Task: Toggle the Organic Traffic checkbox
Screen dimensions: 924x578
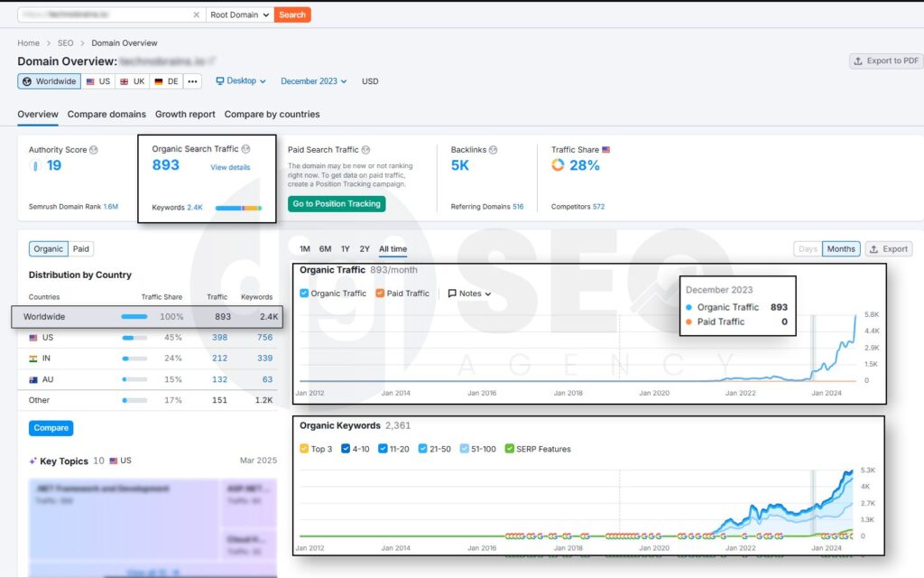Action: tap(304, 294)
